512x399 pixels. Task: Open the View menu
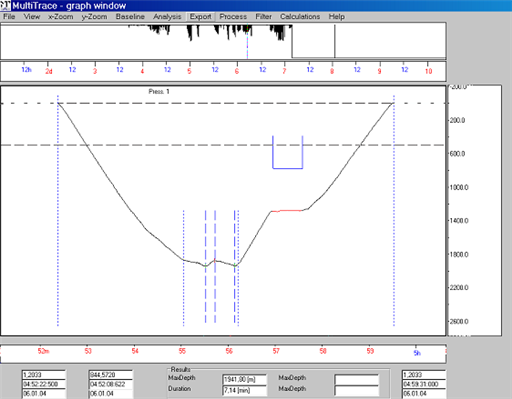(x=32, y=17)
